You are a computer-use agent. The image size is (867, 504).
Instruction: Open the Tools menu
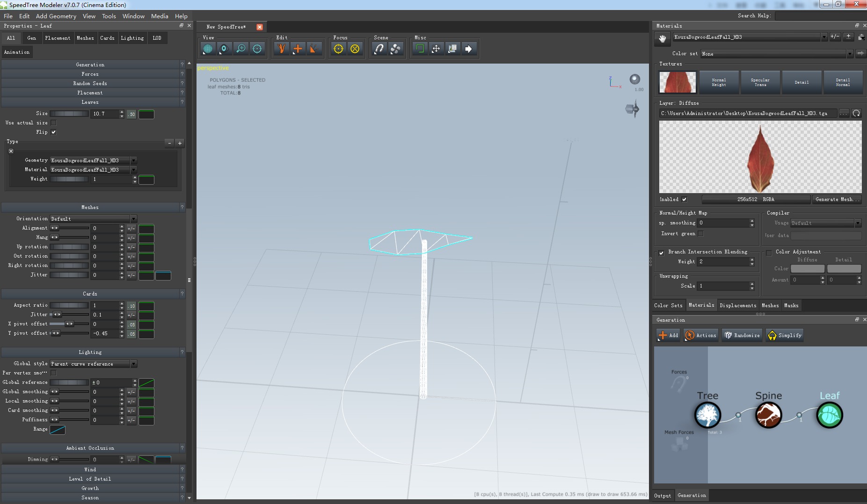109,16
